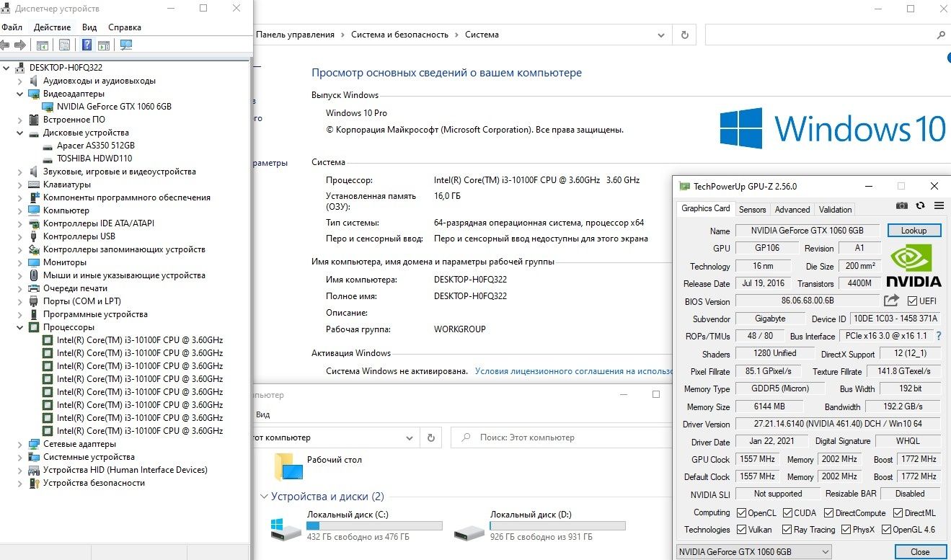This screenshot has width=951, height=560.
Task: Toggle UEFI checkbox in GPU-Z
Action: 913,301
